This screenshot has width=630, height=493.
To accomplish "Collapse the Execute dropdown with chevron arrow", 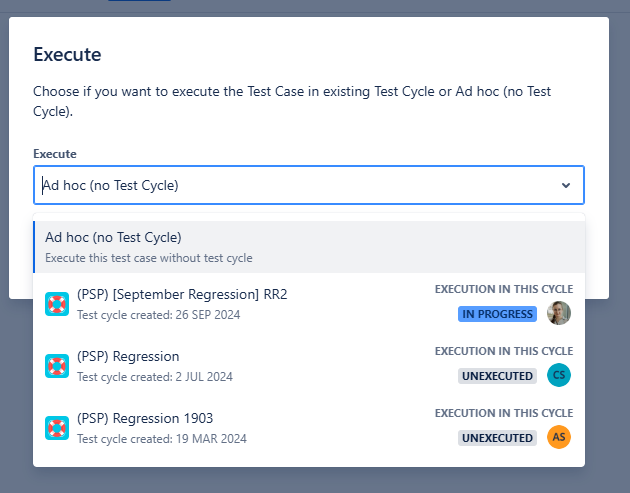I will point(566,185).
